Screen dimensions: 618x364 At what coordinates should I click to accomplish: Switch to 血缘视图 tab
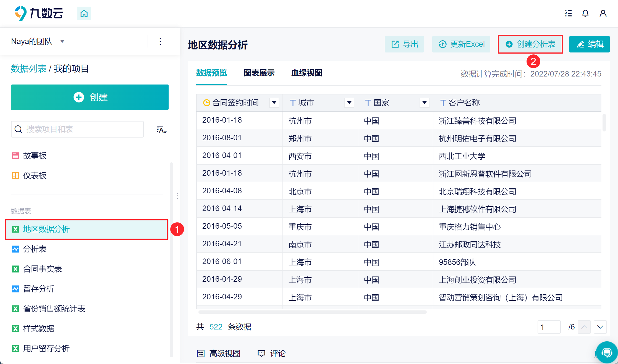click(x=307, y=73)
